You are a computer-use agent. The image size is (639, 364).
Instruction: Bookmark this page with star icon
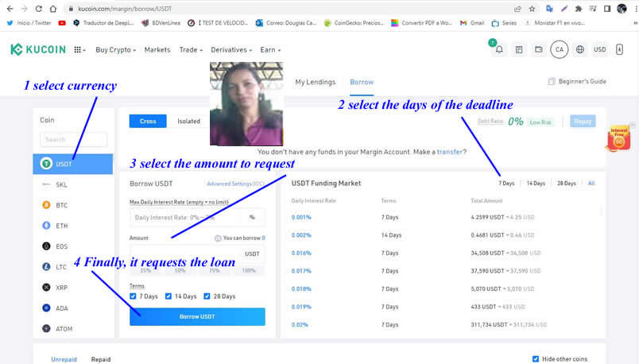coord(532,9)
